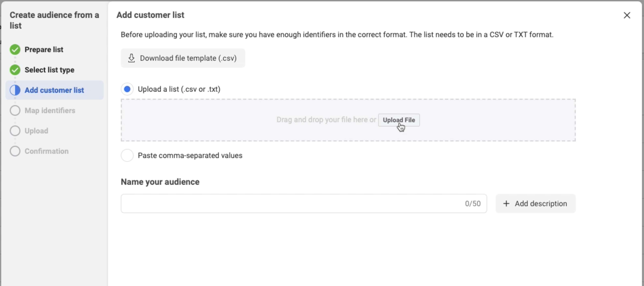The image size is (644, 286).
Task: Close the Add customer list dialog
Action: (627, 15)
